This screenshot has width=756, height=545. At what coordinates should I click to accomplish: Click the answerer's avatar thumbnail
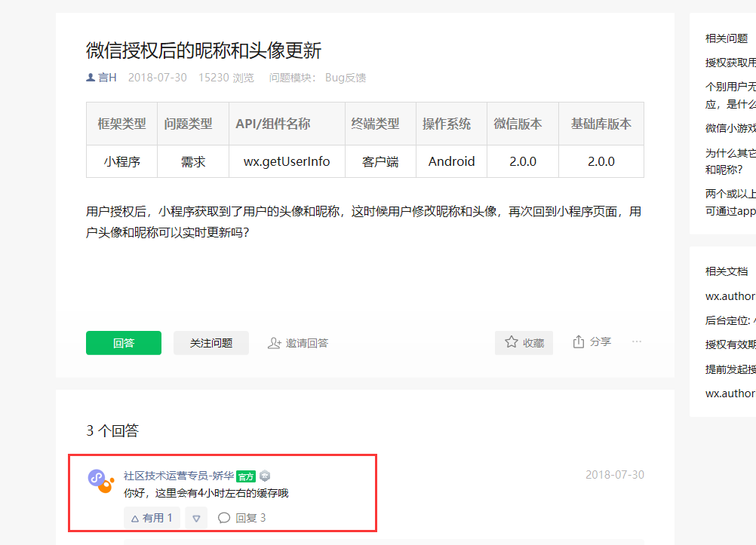[101, 481]
